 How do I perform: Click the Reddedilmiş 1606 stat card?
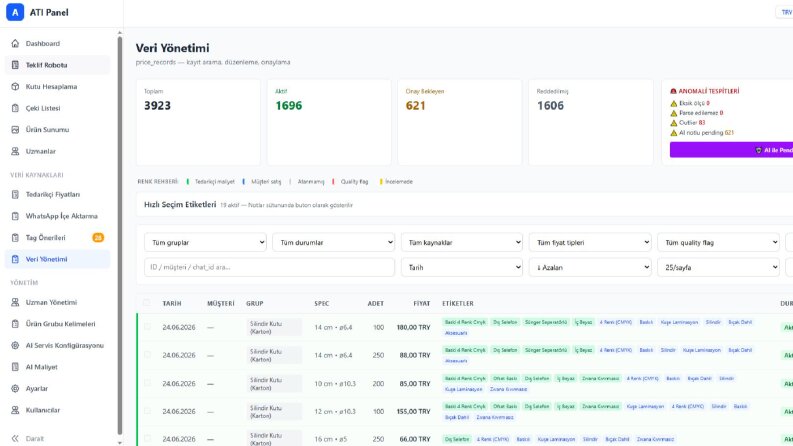591,122
